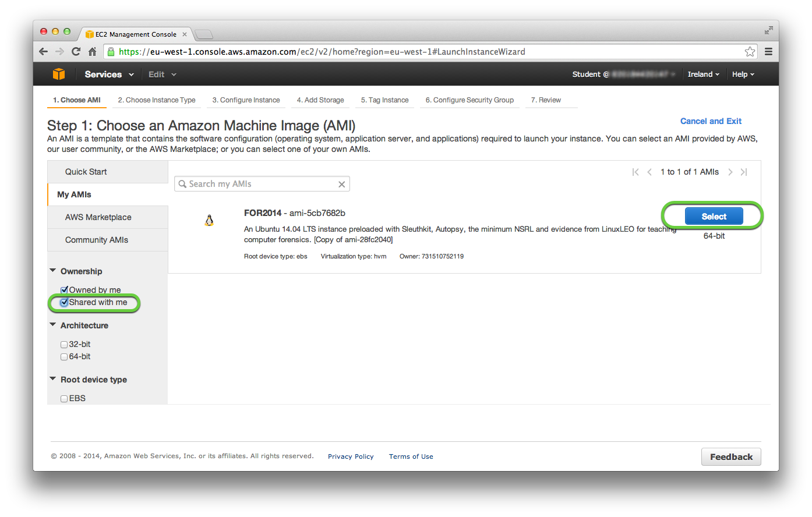Open the Privacy Policy link
The height and width of the screenshot is (517, 812).
tap(351, 456)
